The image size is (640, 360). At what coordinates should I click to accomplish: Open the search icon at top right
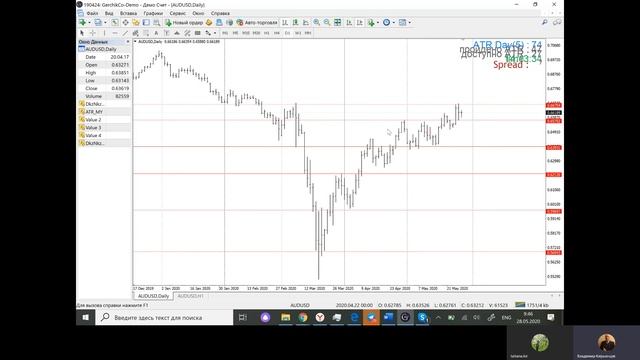(544, 22)
